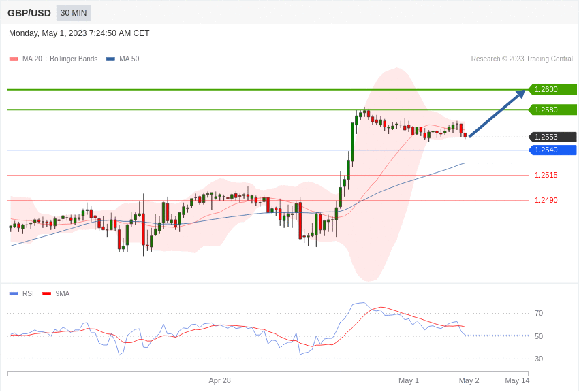Click the 9MA legend red swatch
The image size is (579, 392).
[46, 293]
